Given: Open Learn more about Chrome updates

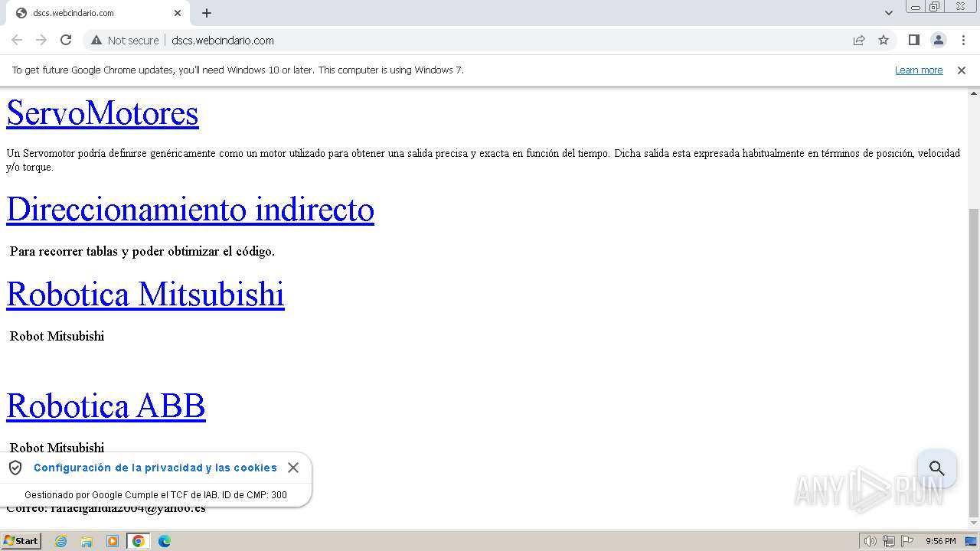Looking at the screenshot, I should [919, 70].
